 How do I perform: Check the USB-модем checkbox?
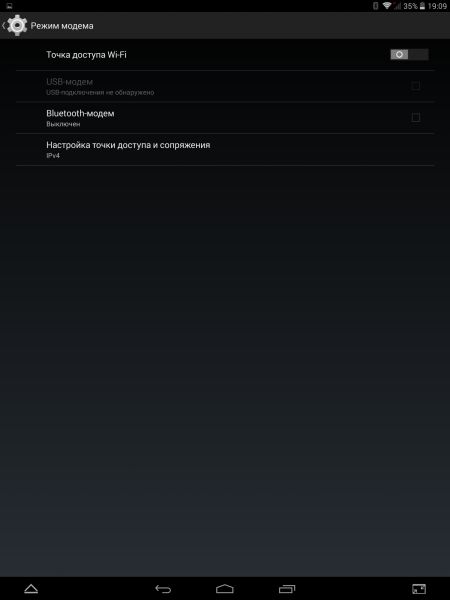coord(416,86)
